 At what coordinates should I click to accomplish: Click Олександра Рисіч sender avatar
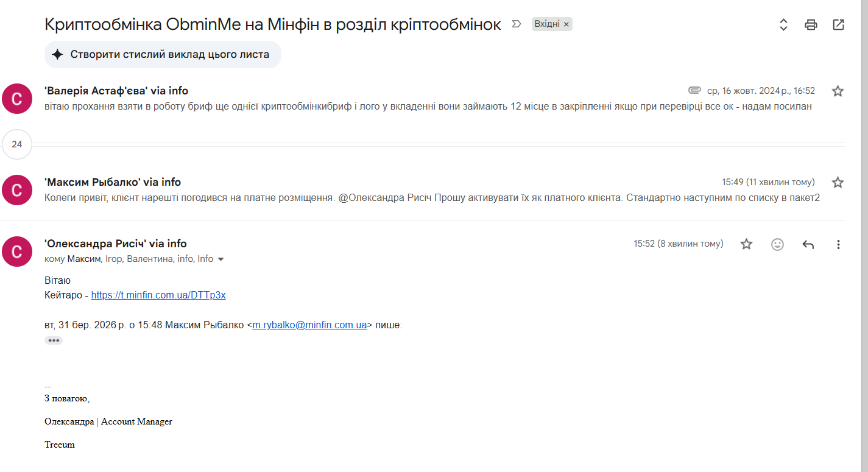point(17,252)
